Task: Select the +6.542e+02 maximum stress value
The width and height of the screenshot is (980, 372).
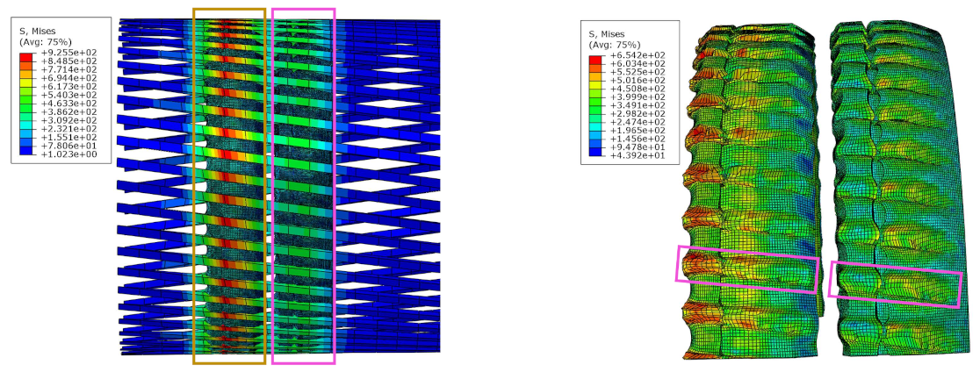Action: tap(637, 55)
